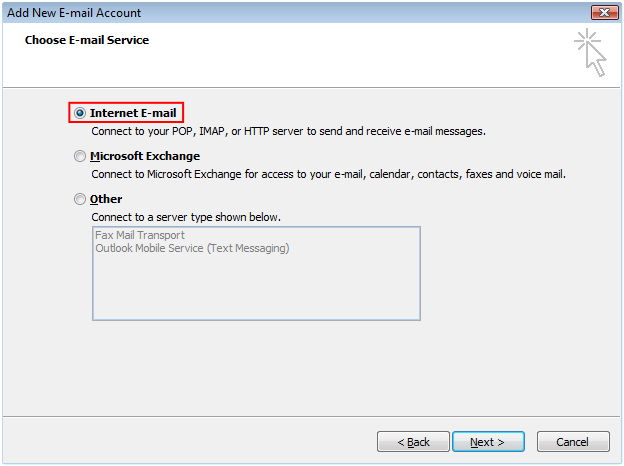Click the bold Internet E-mail label text
This screenshot has height=466, width=624.
point(133,113)
